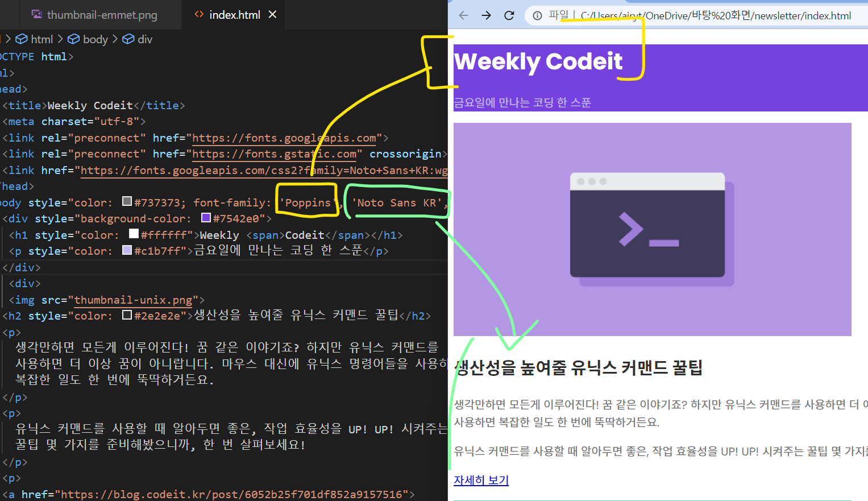
Task: Click the #c1b7ff color swatch in the editor
Action: [127, 250]
